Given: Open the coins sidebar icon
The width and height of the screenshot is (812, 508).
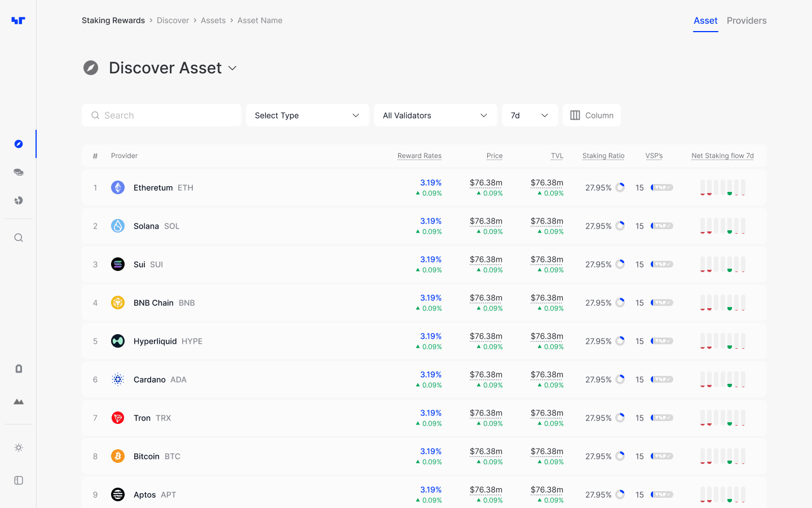Looking at the screenshot, I should (19, 172).
